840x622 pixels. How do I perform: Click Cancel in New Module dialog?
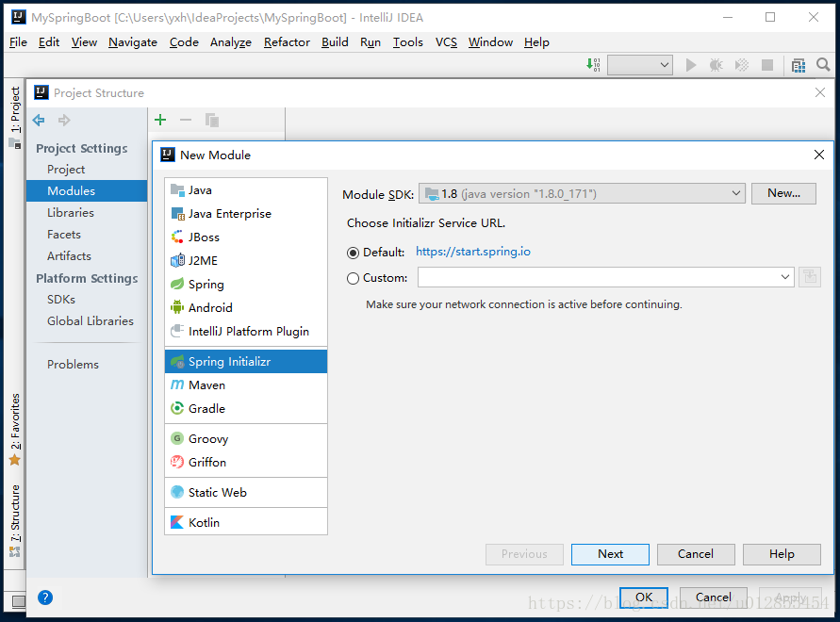[x=696, y=554]
